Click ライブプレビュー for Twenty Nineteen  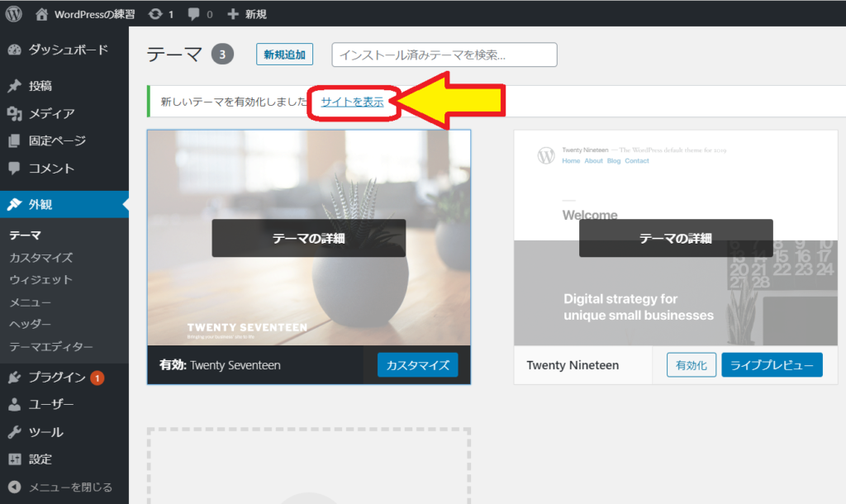(x=771, y=365)
